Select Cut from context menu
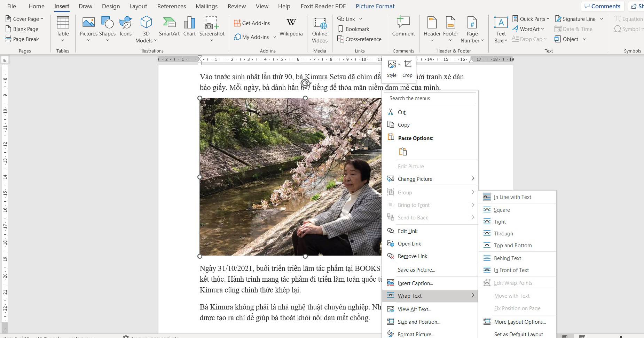The image size is (644, 338). [x=430, y=112]
